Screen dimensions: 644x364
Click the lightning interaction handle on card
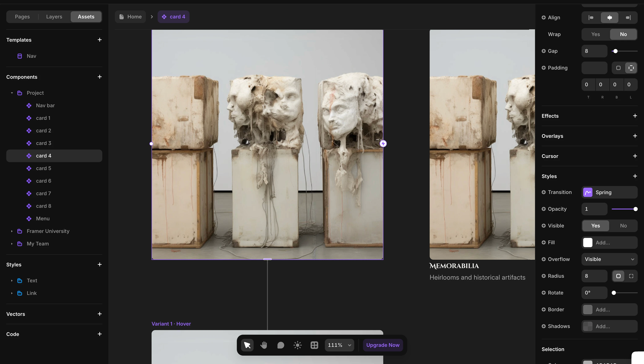coord(383,143)
